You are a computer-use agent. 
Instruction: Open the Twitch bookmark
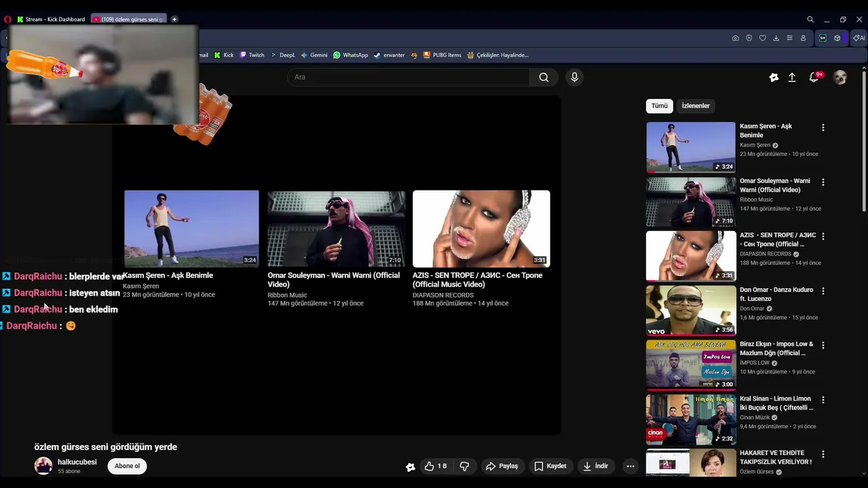pyautogui.click(x=252, y=55)
